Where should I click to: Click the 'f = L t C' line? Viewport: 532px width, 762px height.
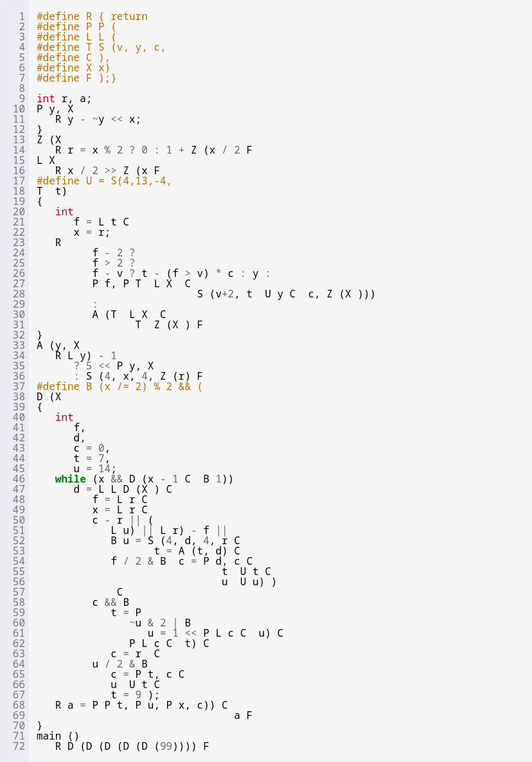pyautogui.click(x=101, y=222)
